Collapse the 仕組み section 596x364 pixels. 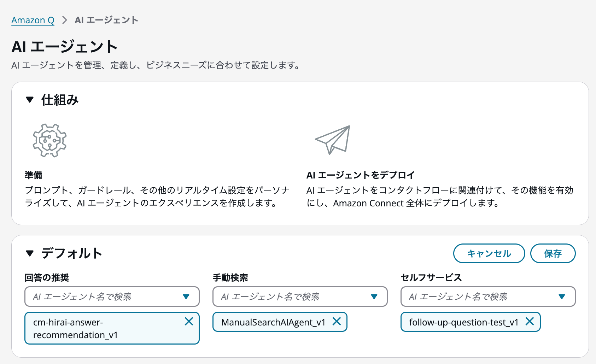[x=30, y=100]
